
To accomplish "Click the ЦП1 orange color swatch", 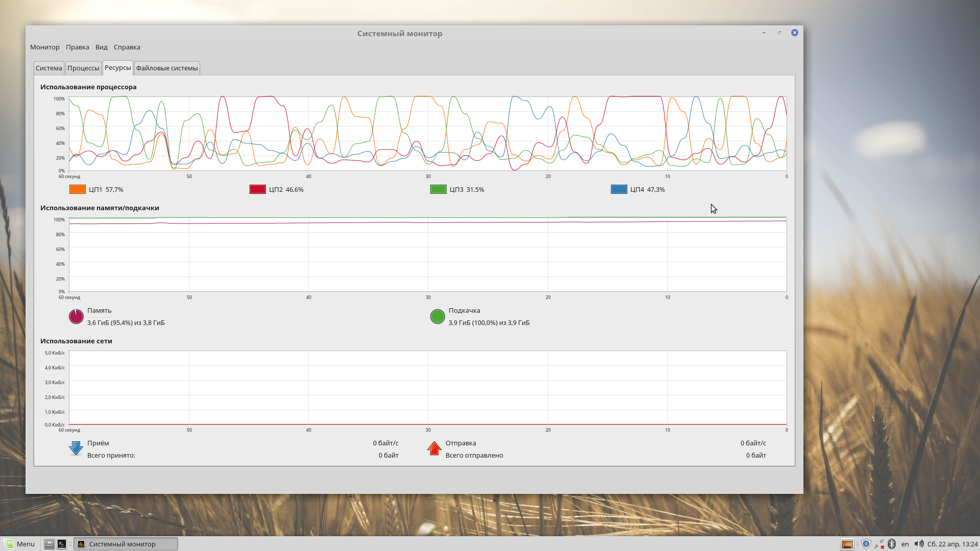I will [78, 189].
